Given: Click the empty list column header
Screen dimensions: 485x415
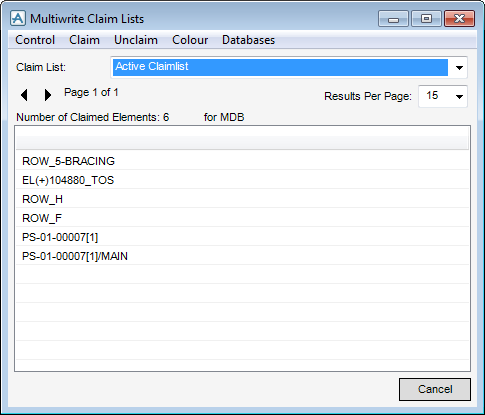Looking at the screenshot, I should coord(242,143).
